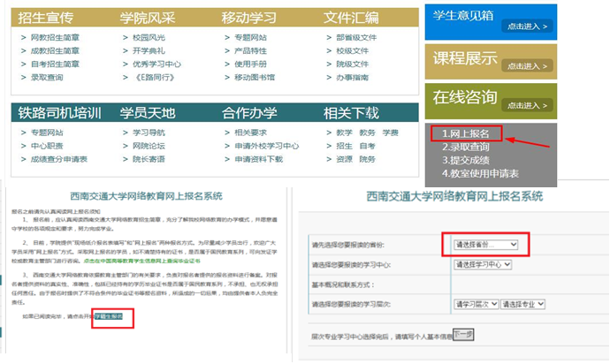The height and width of the screenshot is (364, 610).
Task: Click 招生 download link
Action: tap(344, 147)
